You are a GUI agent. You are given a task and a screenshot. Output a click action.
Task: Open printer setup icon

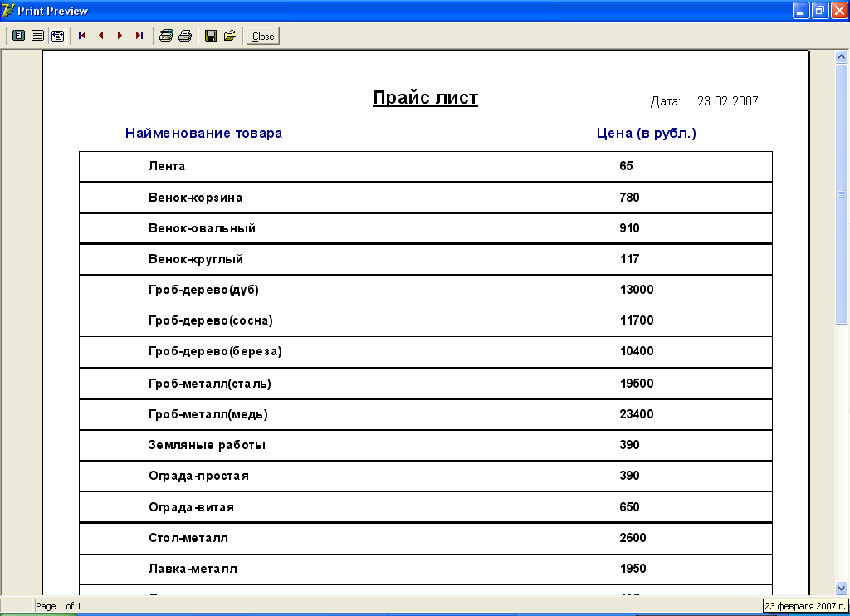point(166,36)
